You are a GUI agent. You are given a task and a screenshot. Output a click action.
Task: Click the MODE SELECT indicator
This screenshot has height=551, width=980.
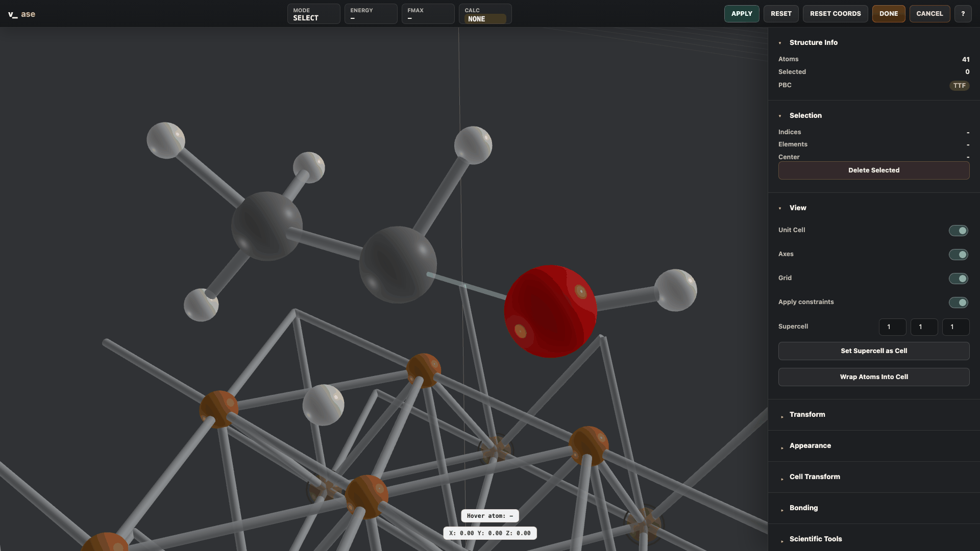[x=313, y=14]
